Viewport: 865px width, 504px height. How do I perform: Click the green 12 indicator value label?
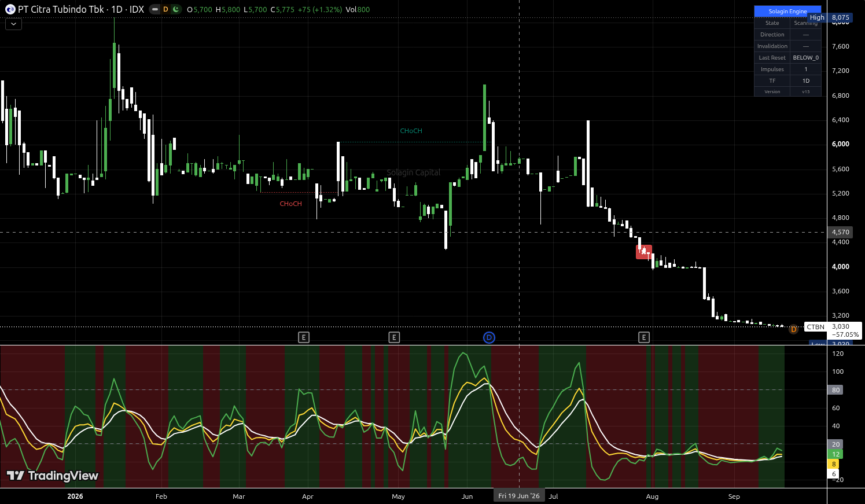(835, 454)
